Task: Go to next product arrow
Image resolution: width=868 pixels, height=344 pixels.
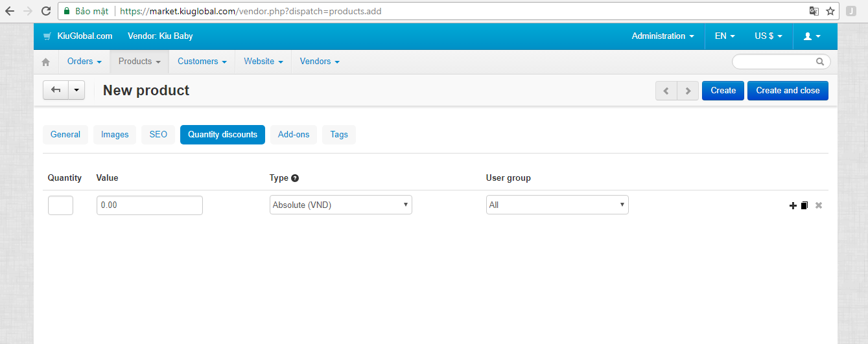Action: coord(688,91)
